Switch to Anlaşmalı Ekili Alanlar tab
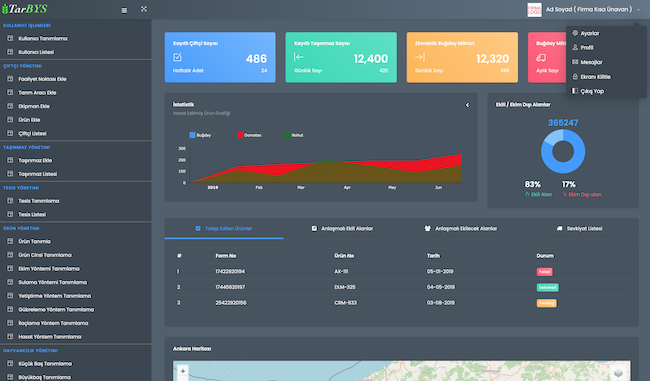Image resolution: width=650 pixels, height=381 pixels. tap(342, 228)
